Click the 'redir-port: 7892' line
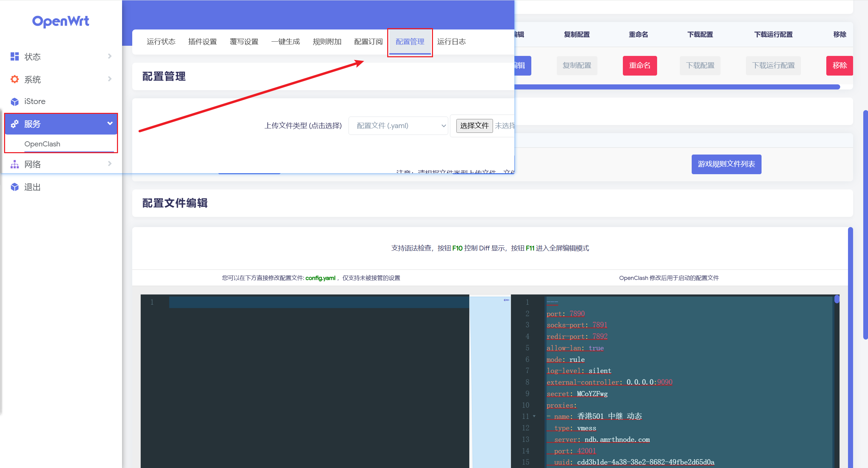Image resolution: width=868 pixels, height=468 pixels. [577, 337]
